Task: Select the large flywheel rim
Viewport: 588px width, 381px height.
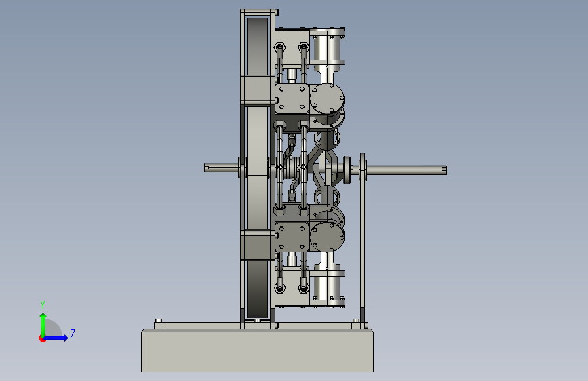Action: click(258, 169)
